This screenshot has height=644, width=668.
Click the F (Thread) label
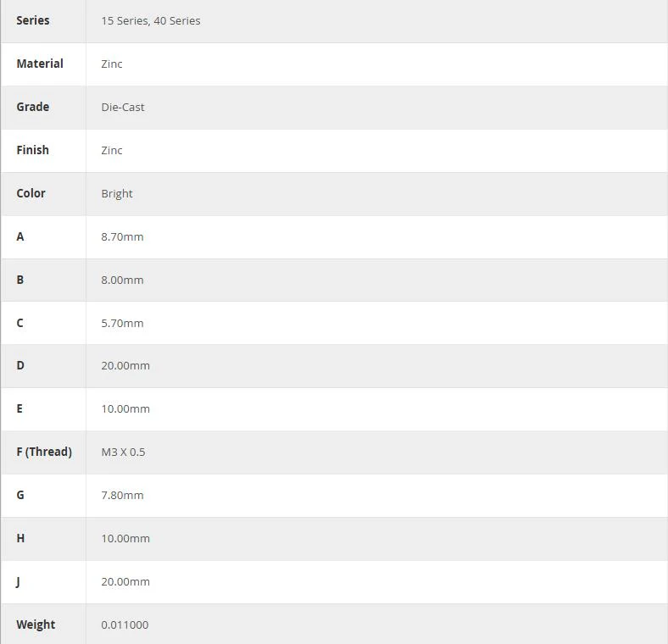click(44, 452)
